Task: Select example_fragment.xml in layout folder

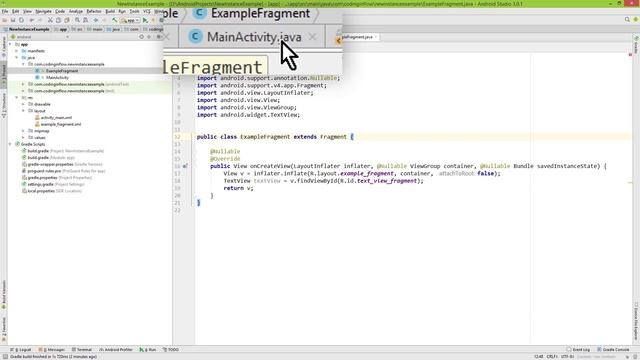Action: 61,124
